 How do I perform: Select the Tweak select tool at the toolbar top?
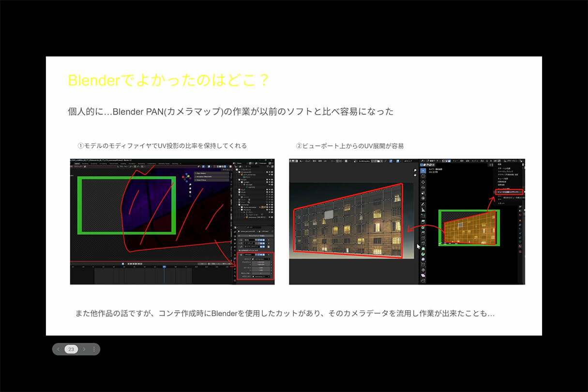(423, 170)
